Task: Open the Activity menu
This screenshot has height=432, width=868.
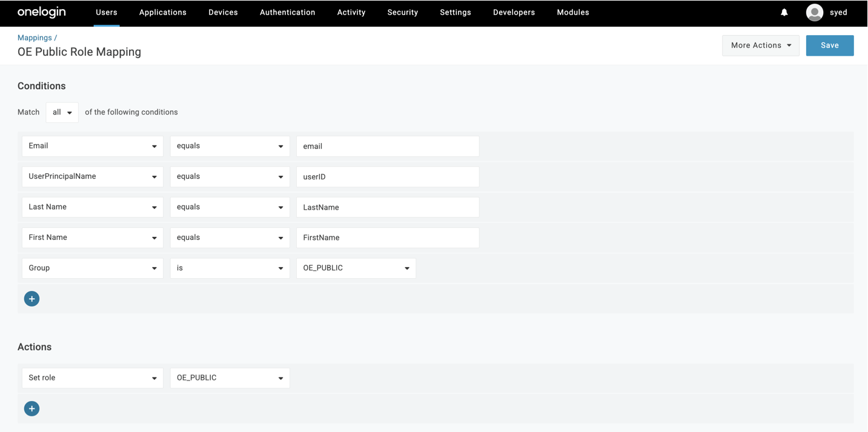Action: (x=351, y=12)
